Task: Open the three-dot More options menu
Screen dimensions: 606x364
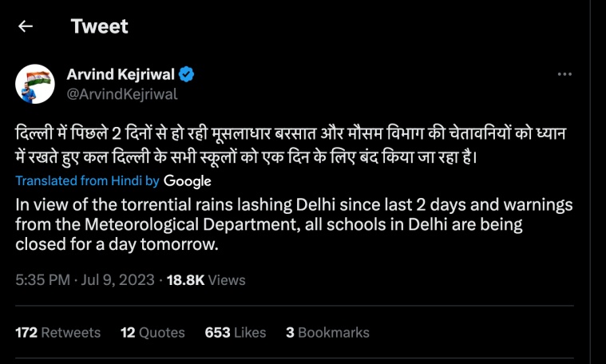Action: pyautogui.click(x=564, y=74)
